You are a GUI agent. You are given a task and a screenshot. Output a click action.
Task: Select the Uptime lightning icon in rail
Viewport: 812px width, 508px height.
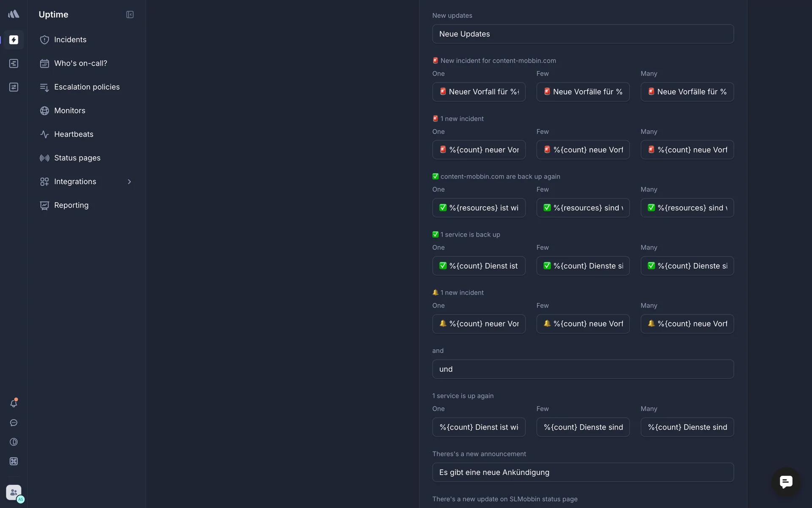click(14, 40)
